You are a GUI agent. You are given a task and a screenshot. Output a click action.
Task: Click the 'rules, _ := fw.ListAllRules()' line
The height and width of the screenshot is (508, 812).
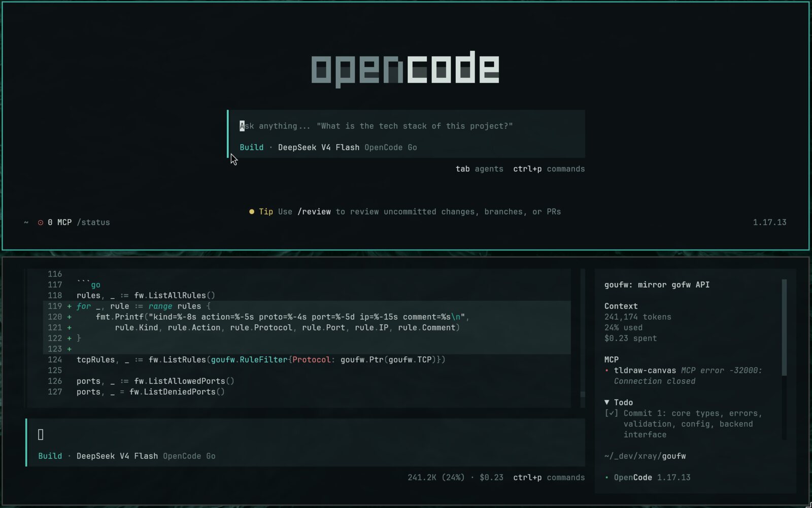click(x=146, y=295)
